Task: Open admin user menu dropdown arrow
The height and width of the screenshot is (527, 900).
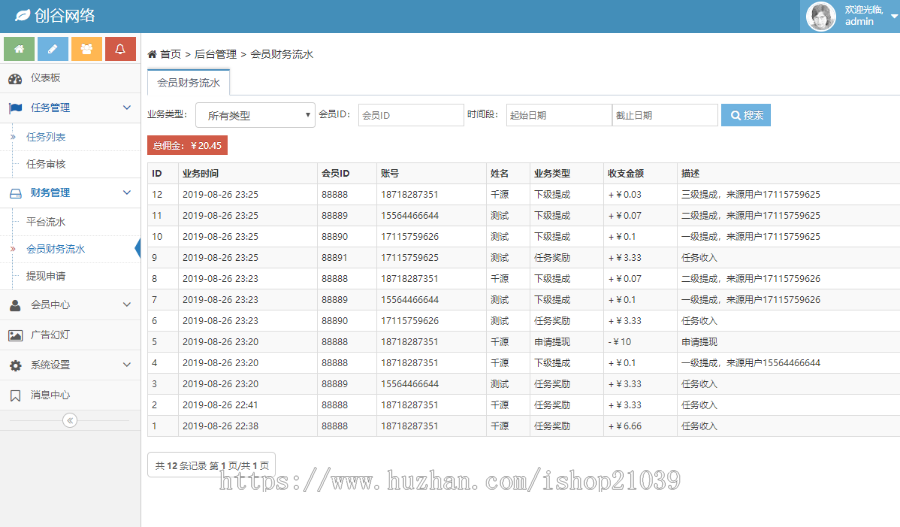Action: pos(893,16)
